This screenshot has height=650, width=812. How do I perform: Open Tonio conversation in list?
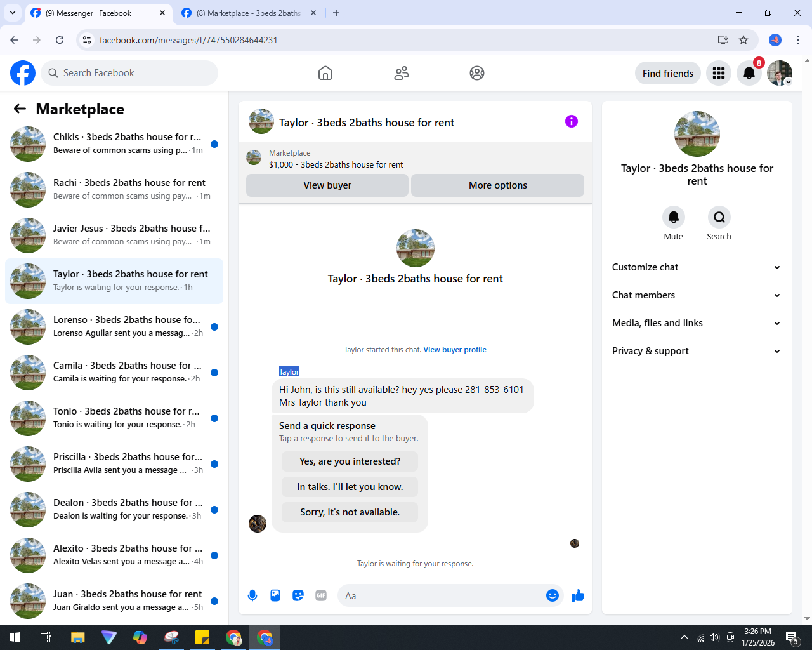(x=114, y=418)
